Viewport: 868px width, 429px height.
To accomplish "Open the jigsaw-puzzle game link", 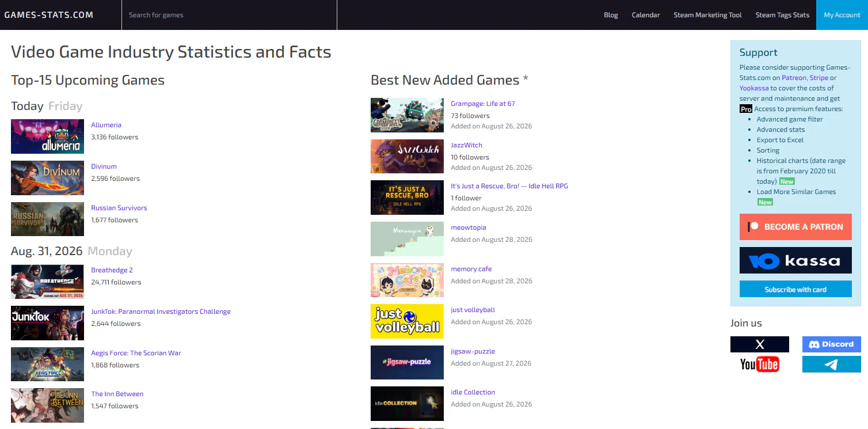I will 473,351.
